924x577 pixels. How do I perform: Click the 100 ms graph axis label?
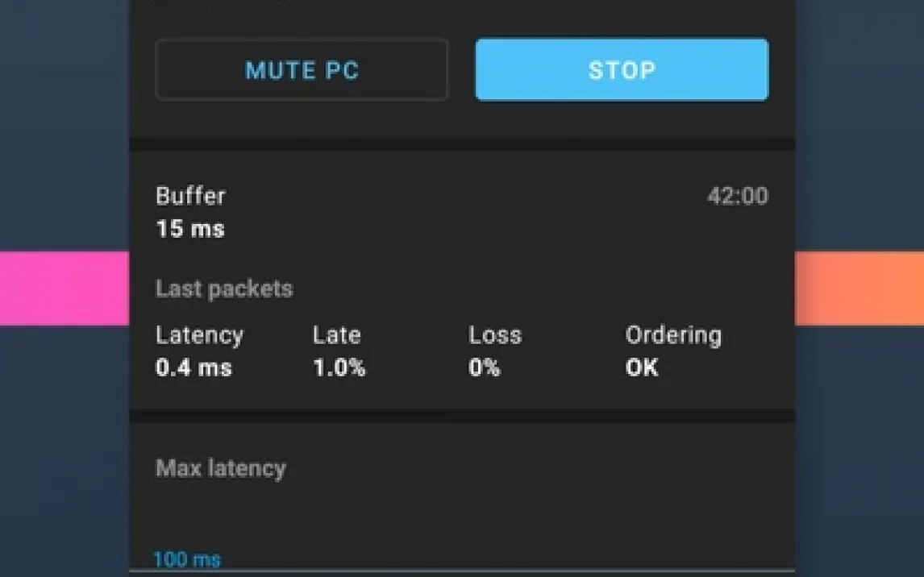[187, 559]
